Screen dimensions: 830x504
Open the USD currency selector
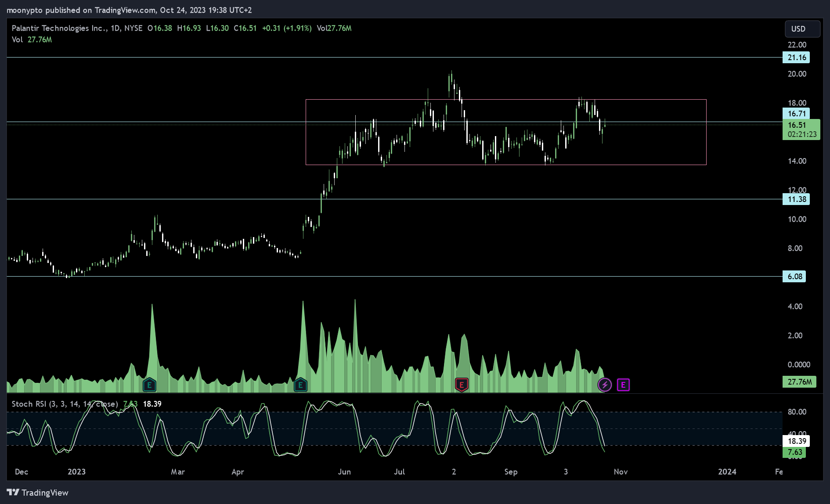tap(802, 29)
